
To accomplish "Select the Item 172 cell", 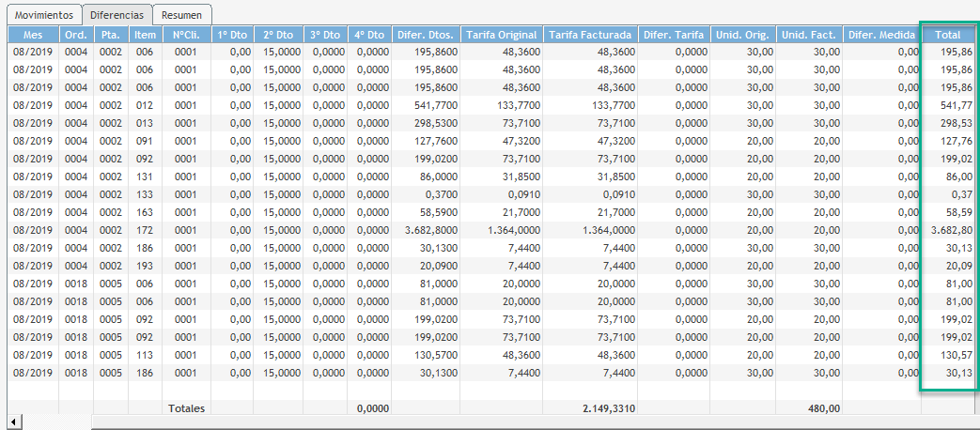I will 145,230.
